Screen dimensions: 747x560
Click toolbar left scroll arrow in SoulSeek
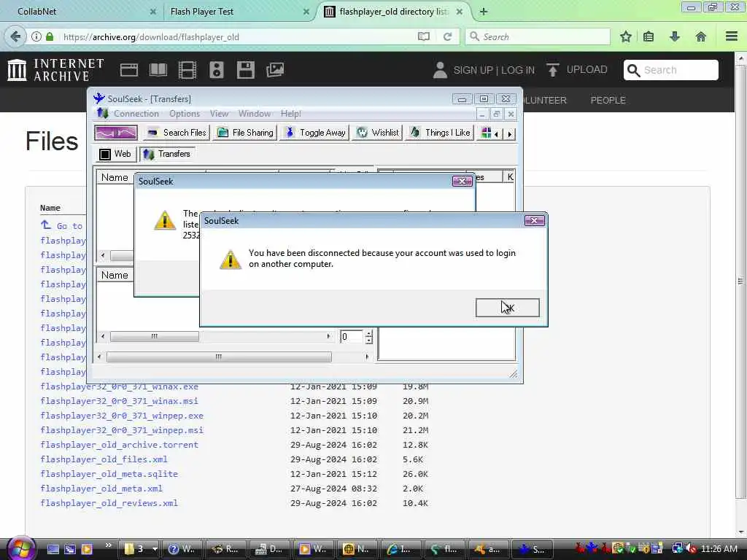[x=496, y=134]
